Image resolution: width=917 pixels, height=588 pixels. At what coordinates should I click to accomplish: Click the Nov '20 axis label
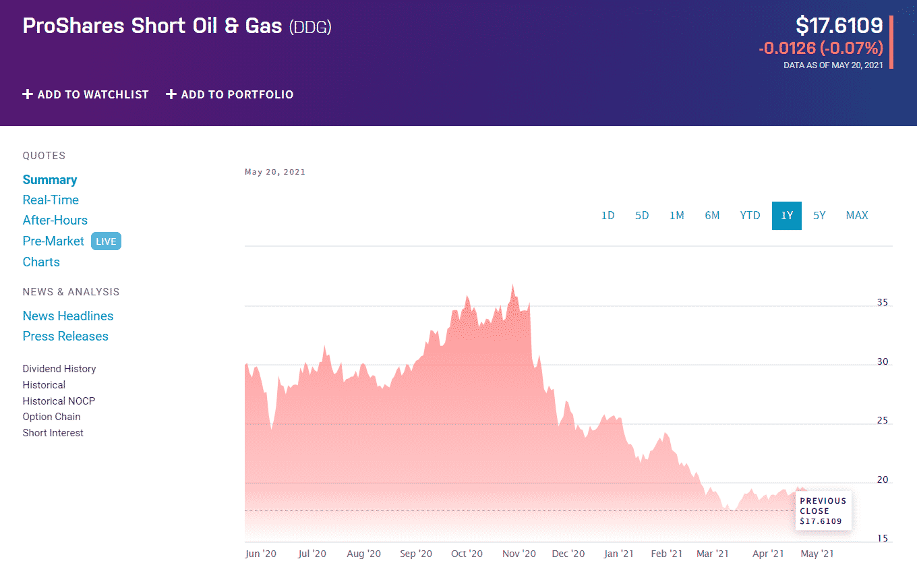tap(519, 554)
